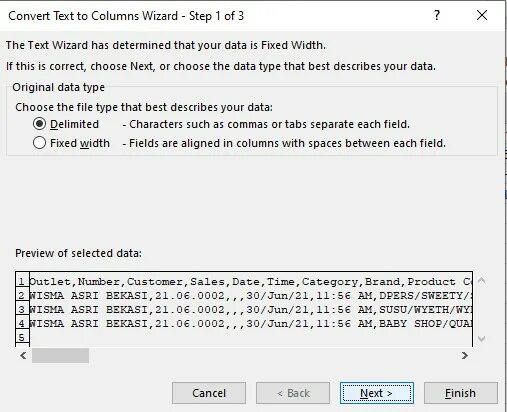This screenshot has width=507, height=412.
Task: Close the Convert Text to Columns Wizard
Action: click(482, 15)
